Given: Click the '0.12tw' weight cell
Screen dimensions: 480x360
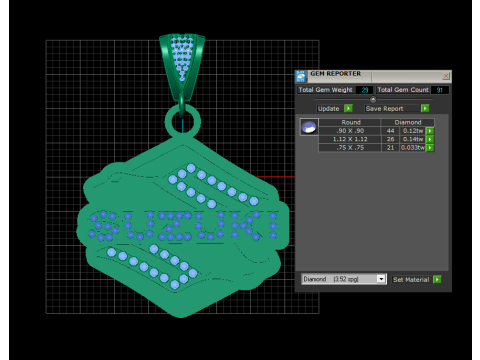Looking at the screenshot, I should click(413, 131).
